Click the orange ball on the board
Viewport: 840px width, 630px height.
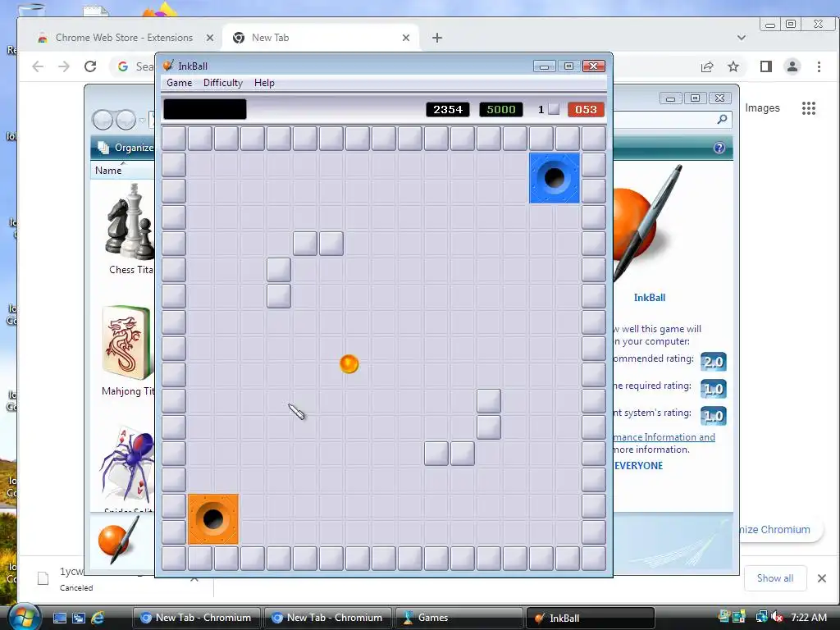click(349, 363)
